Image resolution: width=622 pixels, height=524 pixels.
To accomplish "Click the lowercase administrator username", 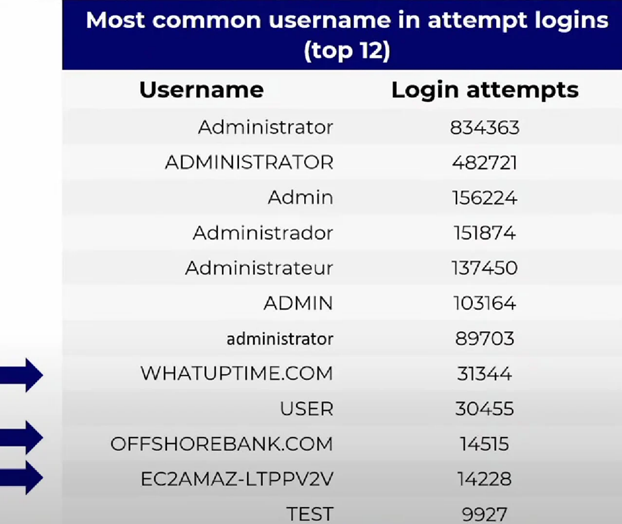I will click(x=279, y=339).
